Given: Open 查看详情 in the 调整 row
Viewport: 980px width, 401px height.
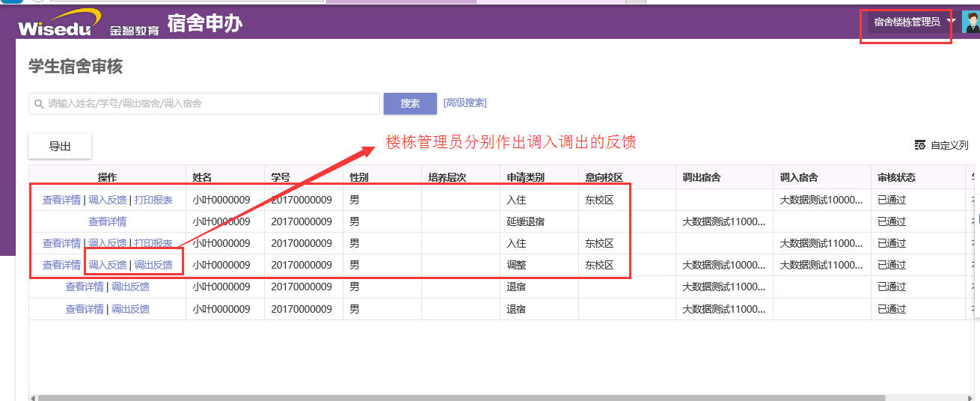Looking at the screenshot, I should 61,265.
